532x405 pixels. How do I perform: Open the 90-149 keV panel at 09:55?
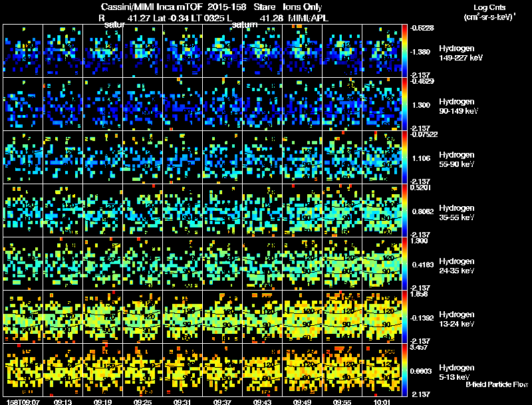coord(342,104)
